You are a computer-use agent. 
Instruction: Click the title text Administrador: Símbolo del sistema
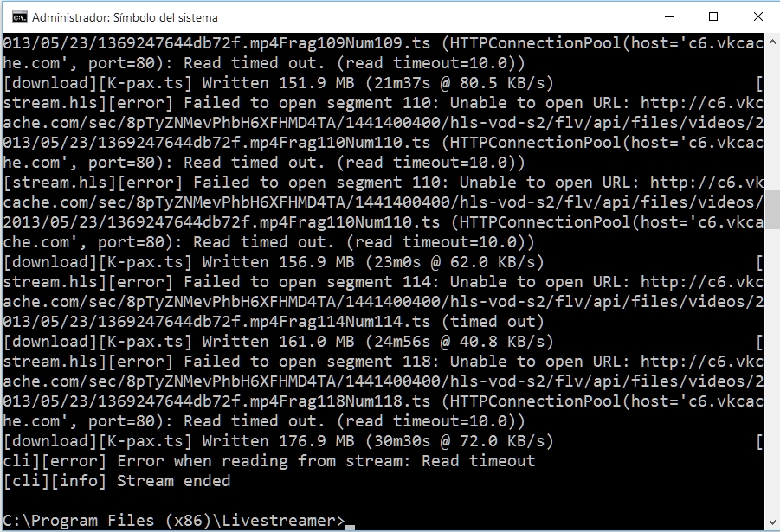pos(125,18)
